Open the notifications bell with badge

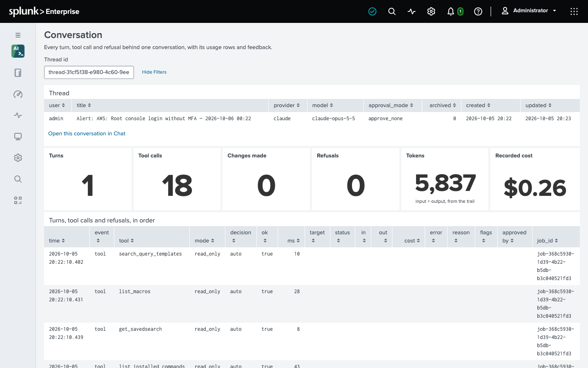[455, 11]
